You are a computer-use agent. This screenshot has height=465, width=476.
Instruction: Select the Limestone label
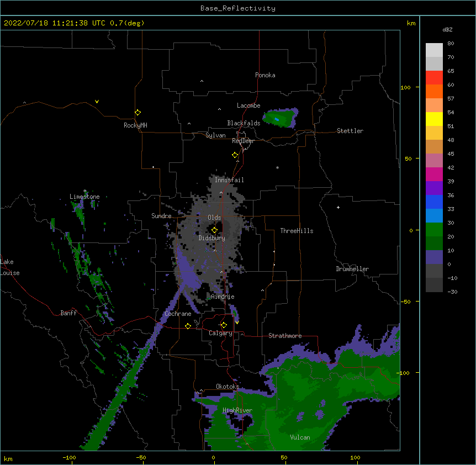click(x=84, y=197)
